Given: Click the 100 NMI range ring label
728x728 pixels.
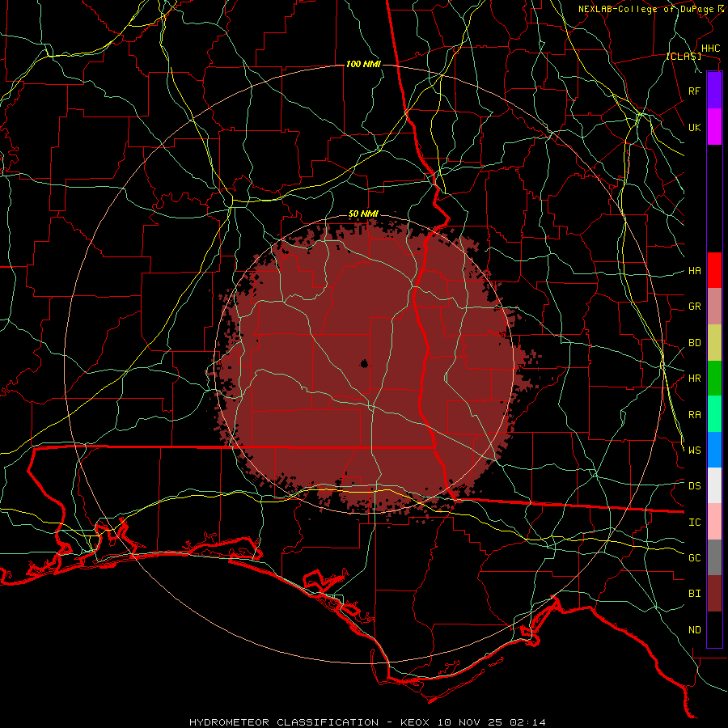Looking at the screenshot, I should (x=363, y=64).
